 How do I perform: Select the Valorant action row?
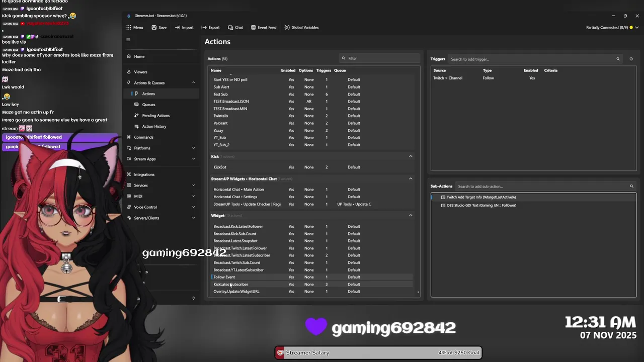tap(312, 123)
